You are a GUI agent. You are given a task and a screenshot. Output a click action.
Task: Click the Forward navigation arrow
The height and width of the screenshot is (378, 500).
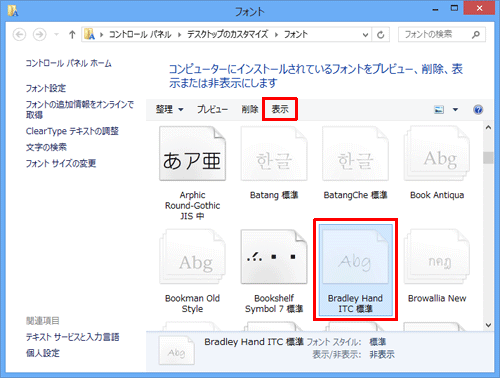pos(39,34)
